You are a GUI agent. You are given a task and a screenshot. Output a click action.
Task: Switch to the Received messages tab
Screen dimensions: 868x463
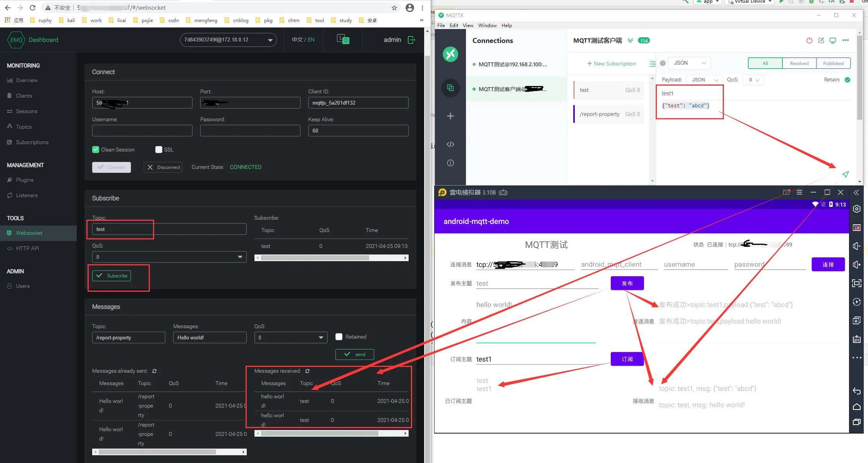799,64
